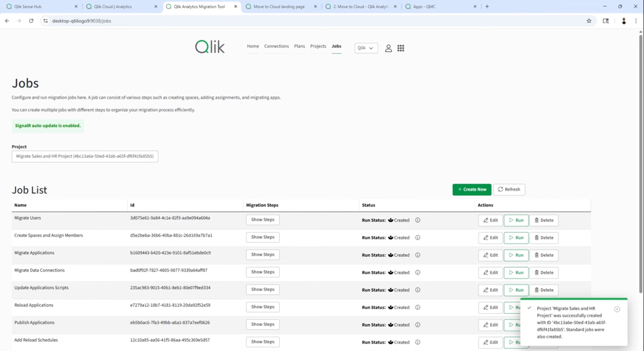Open the Qlik dropdown in the header
This screenshot has height=351, width=644.
coord(366,48)
